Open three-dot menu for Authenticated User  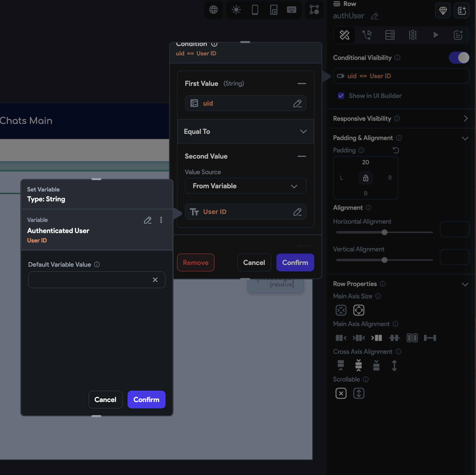point(161,220)
